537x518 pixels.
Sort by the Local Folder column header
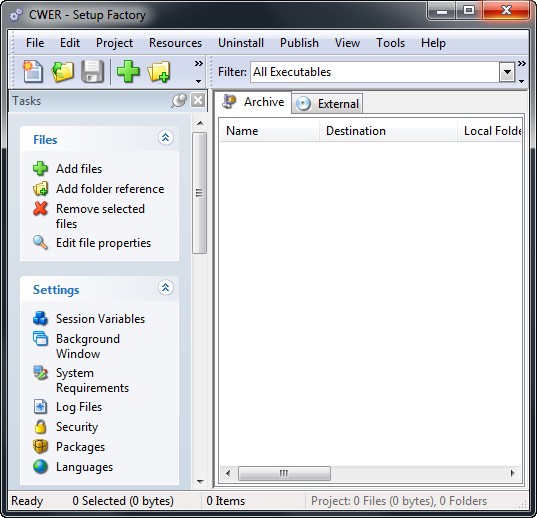click(x=490, y=131)
